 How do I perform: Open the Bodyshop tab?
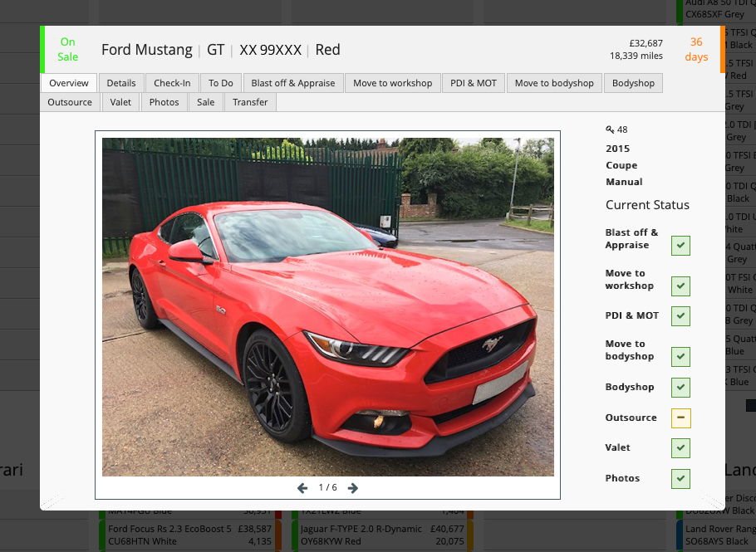(x=633, y=83)
